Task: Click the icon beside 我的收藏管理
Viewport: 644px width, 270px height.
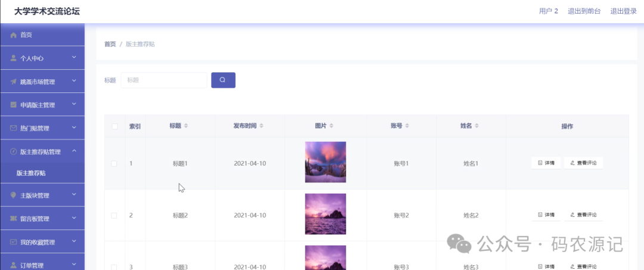Action: [13, 242]
